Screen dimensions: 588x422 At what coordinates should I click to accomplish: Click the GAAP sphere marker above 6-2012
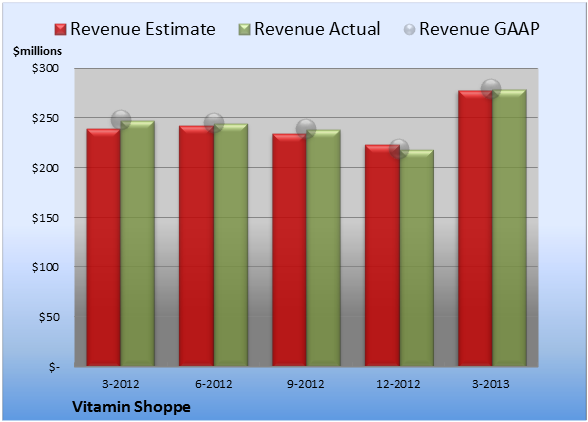pyautogui.click(x=214, y=123)
